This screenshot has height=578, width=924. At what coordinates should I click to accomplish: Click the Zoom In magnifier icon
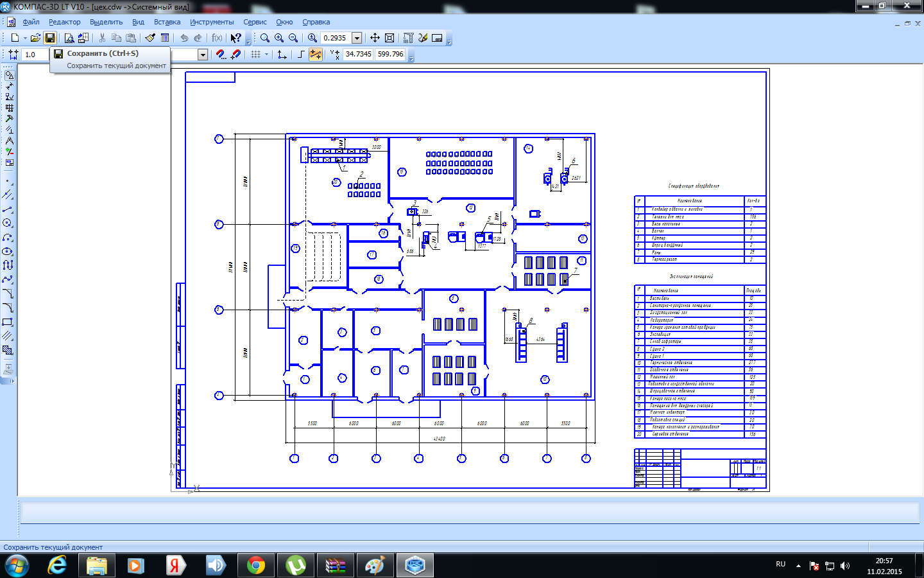(279, 38)
